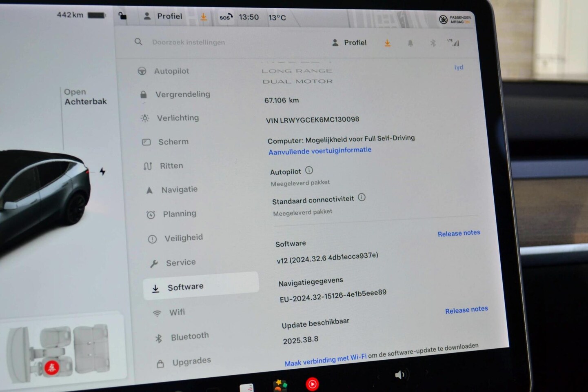Click the notification bell icon

click(x=410, y=43)
